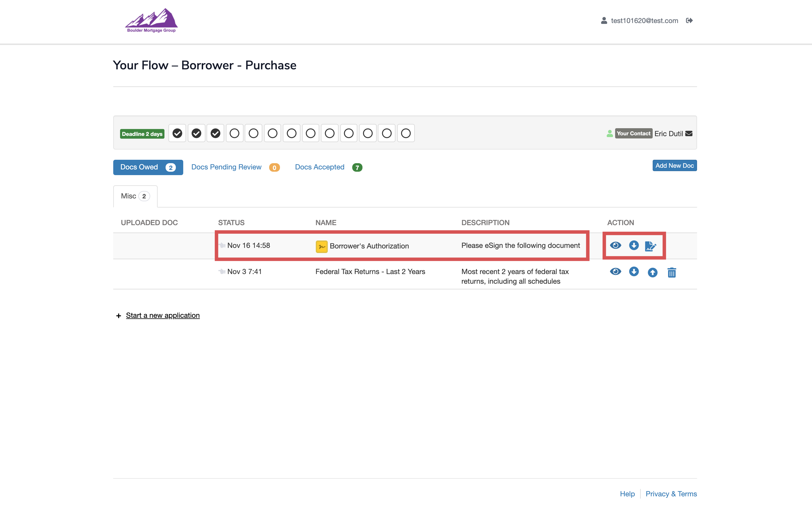This screenshot has width=812, height=506.
Task: Select the third completed step checkmark
Action: (x=215, y=133)
